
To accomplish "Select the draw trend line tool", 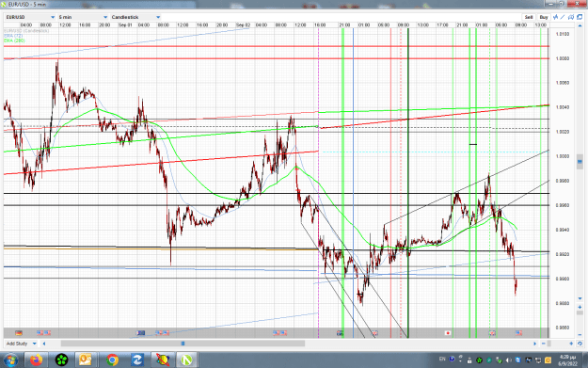I will click(563, 17).
